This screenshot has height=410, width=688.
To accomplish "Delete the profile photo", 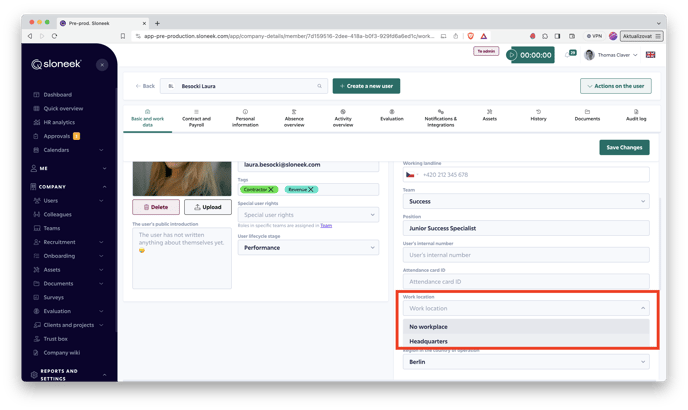I will pos(156,207).
